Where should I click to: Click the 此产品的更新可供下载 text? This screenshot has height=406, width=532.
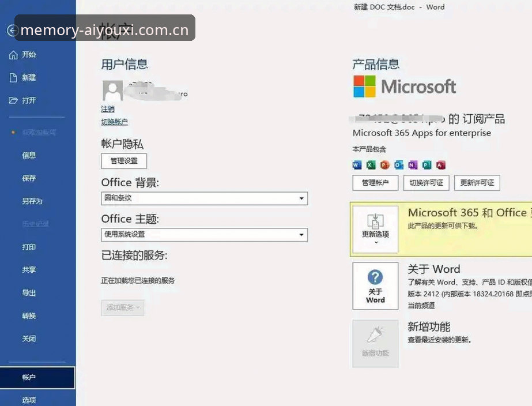click(x=443, y=225)
